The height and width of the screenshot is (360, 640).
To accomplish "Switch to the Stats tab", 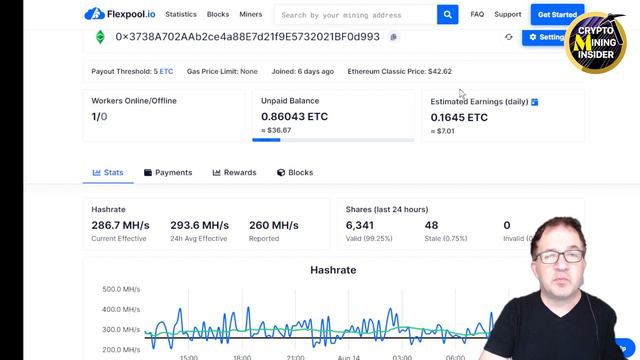I will click(x=108, y=173).
